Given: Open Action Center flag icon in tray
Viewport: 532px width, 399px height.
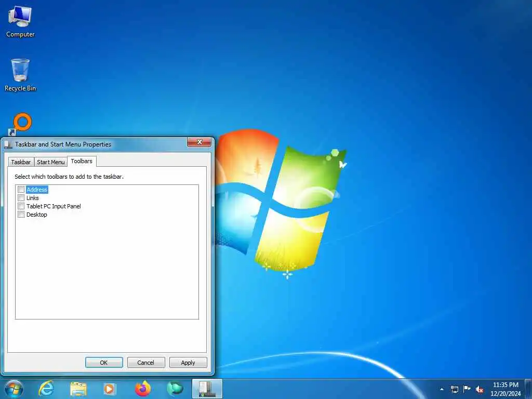Looking at the screenshot, I should pyautogui.click(x=467, y=389).
